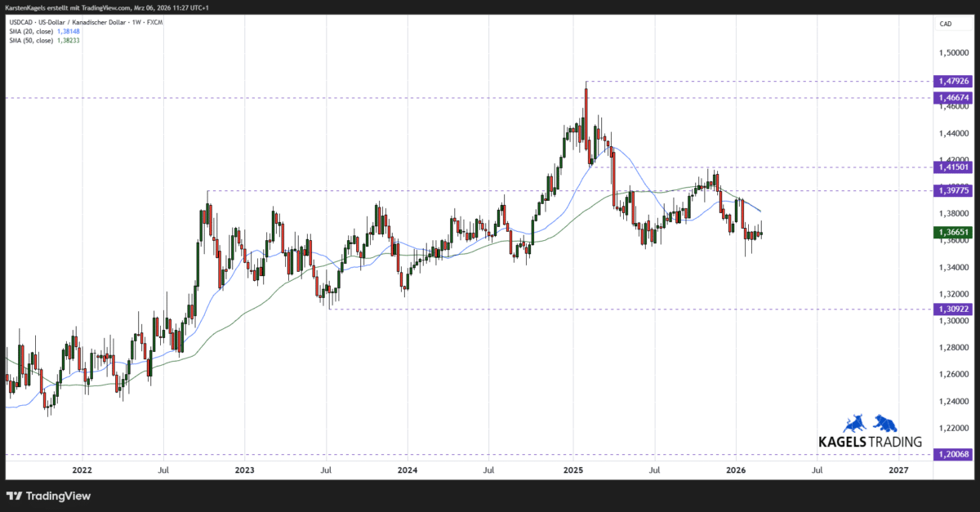Click the green current price label 1,36651
This screenshot has width=980, height=512.
952,232
